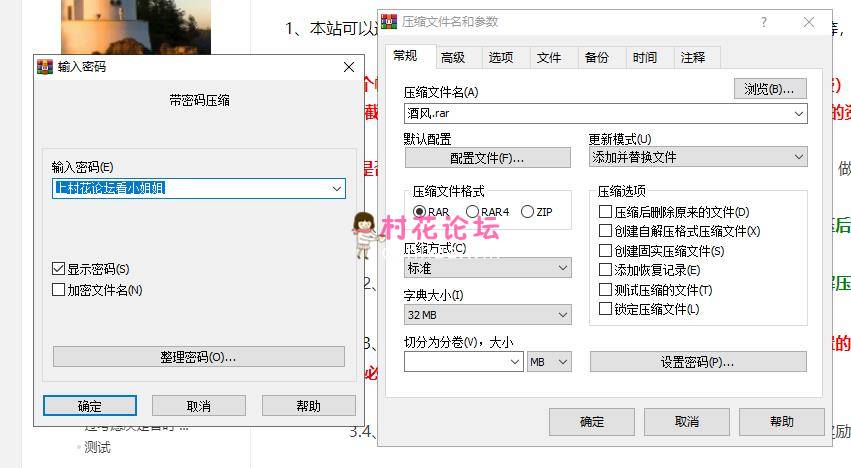Viewport: 851px width, 468px height.
Task: Click the 整理密码 button
Action: pos(198,357)
